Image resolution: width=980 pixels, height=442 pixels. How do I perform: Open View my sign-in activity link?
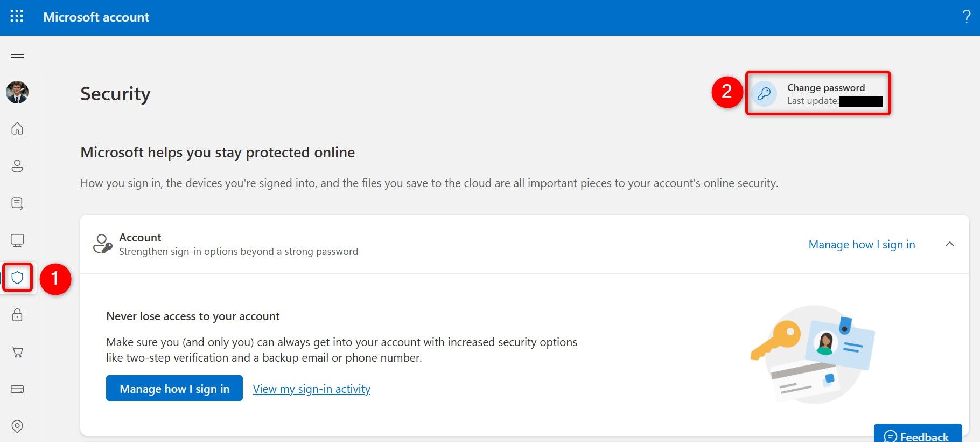(312, 389)
